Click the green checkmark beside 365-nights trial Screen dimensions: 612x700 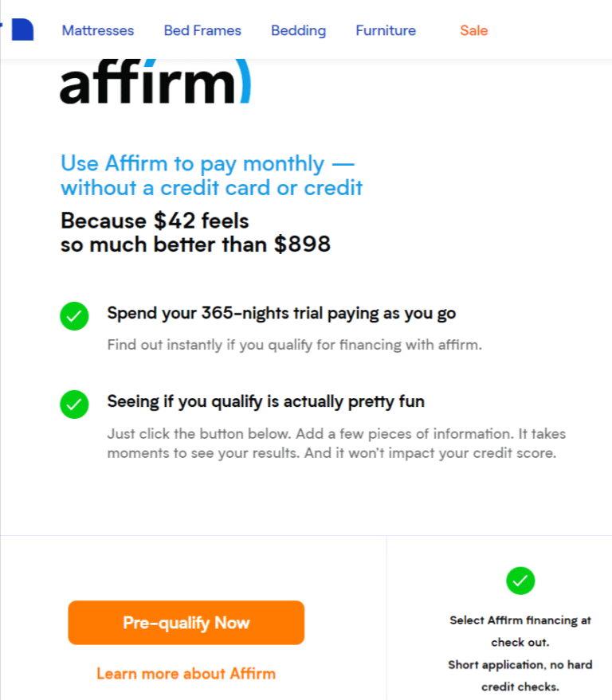pyautogui.click(x=74, y=317)
